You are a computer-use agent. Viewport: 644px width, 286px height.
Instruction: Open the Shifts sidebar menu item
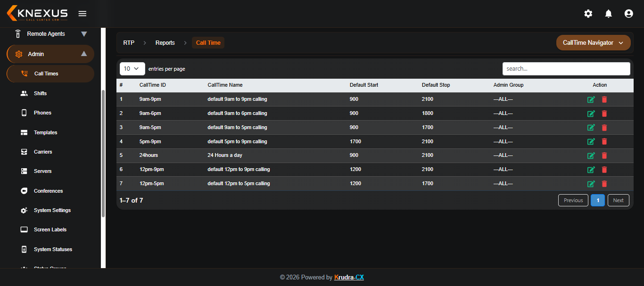[x=40, y=93]
